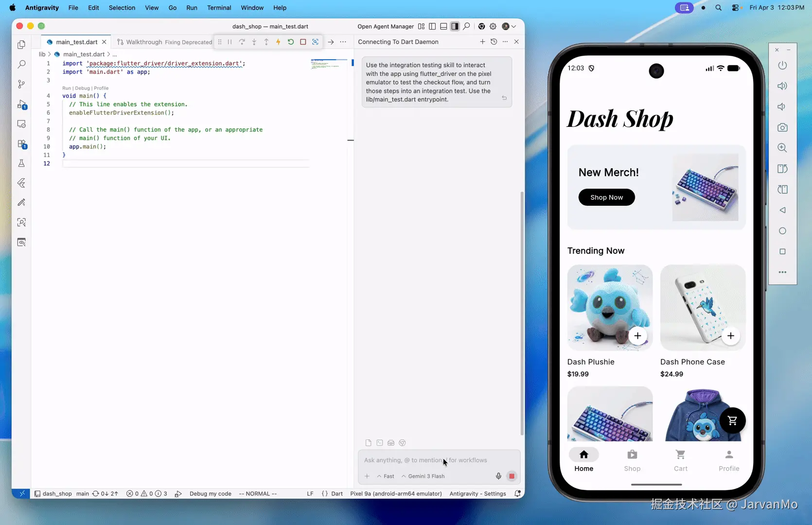This screenshot has height=525, width=812.
Task: Click the emulator zoom magnifier
Action: pyautogui.click(x=782, y=148)
